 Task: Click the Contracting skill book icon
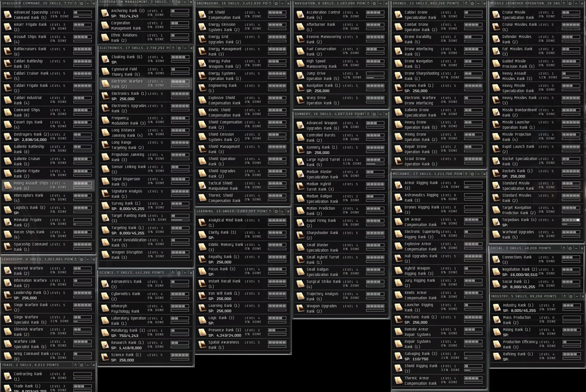tap(8, 376)
